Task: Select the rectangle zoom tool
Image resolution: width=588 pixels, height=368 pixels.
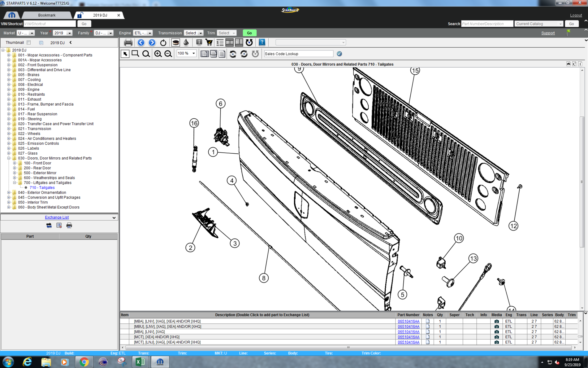Action: point(135,54)
